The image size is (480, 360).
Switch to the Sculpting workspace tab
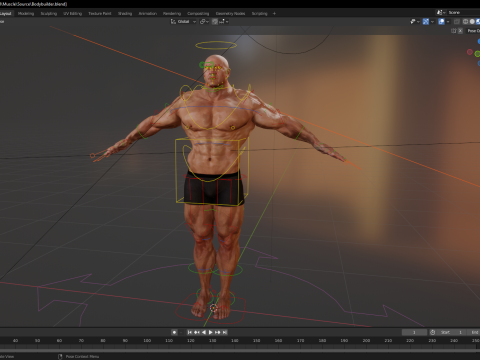49,14
